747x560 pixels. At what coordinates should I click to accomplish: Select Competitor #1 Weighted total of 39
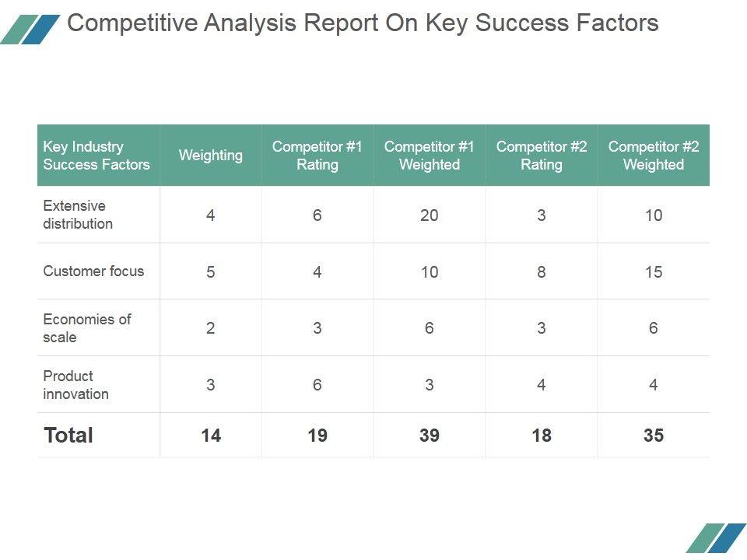pyautogui.click(x=430, y=436)
